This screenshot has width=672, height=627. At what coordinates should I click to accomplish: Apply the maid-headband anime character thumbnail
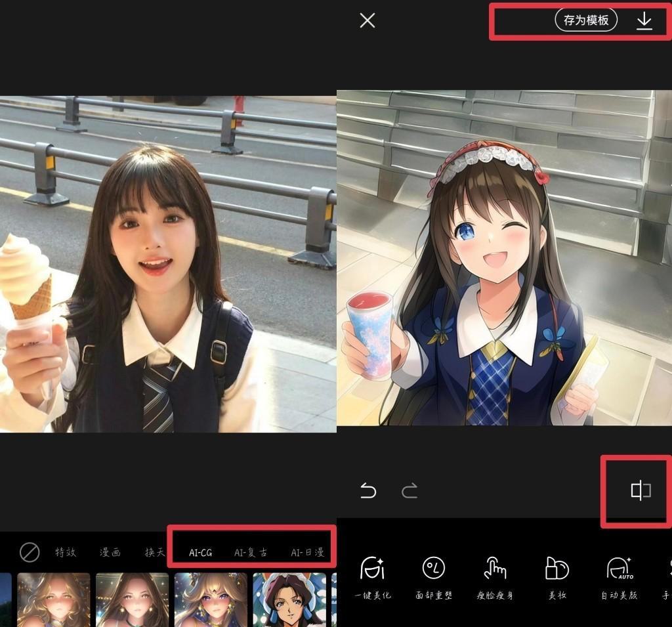[x=289, y=600]
